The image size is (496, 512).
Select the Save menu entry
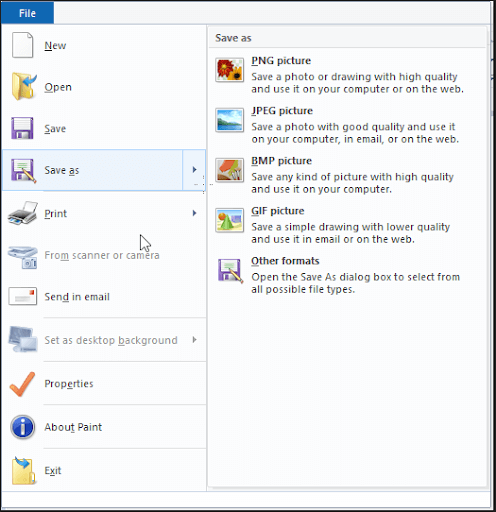coord(104,128)
